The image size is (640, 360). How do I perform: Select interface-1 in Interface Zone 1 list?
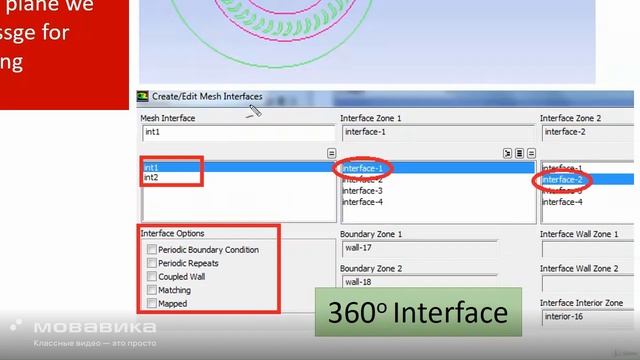[438, 168]
